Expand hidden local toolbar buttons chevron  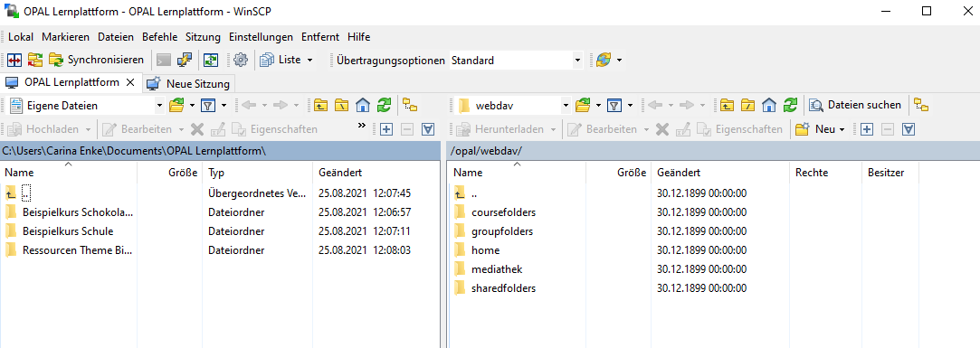pos(361,126)
